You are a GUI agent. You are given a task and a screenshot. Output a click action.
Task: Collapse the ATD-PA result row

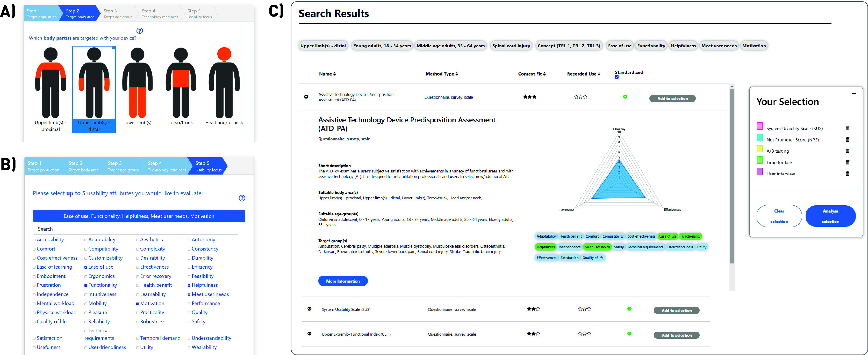click(x=306, y=97)
